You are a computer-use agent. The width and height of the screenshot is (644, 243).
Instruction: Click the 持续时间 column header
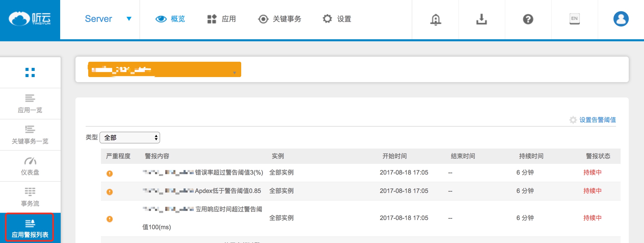(x=531, y=156)
